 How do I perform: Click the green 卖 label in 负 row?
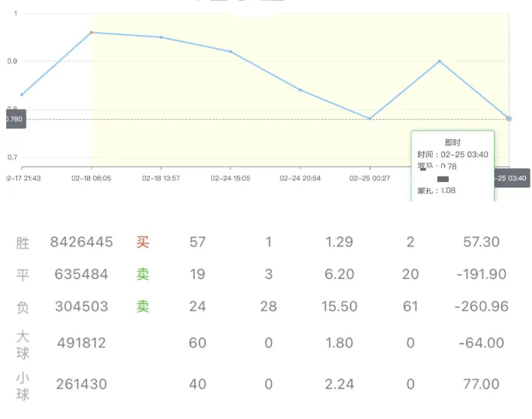(x=143, y=306)
